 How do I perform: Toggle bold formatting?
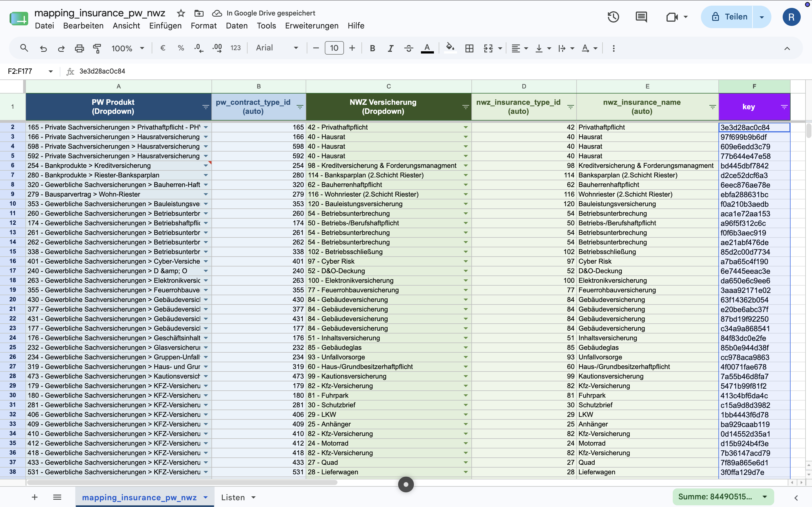[372, 48]
